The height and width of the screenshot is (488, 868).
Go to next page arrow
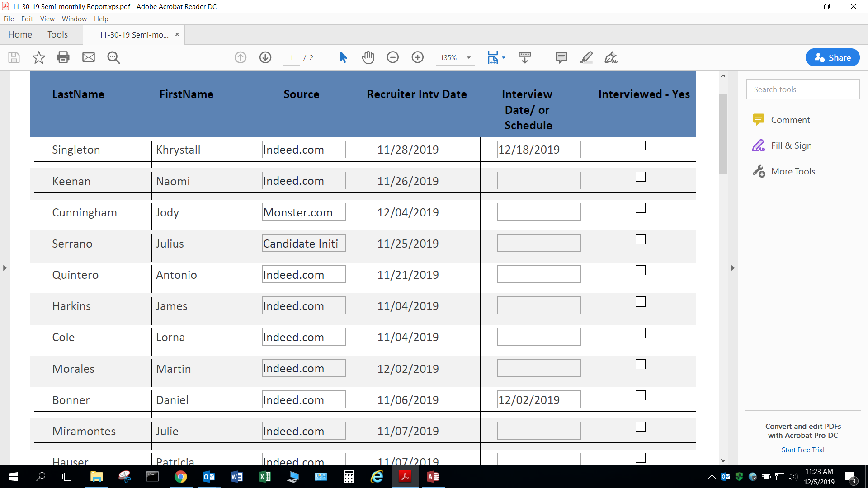tap(265, 57)
